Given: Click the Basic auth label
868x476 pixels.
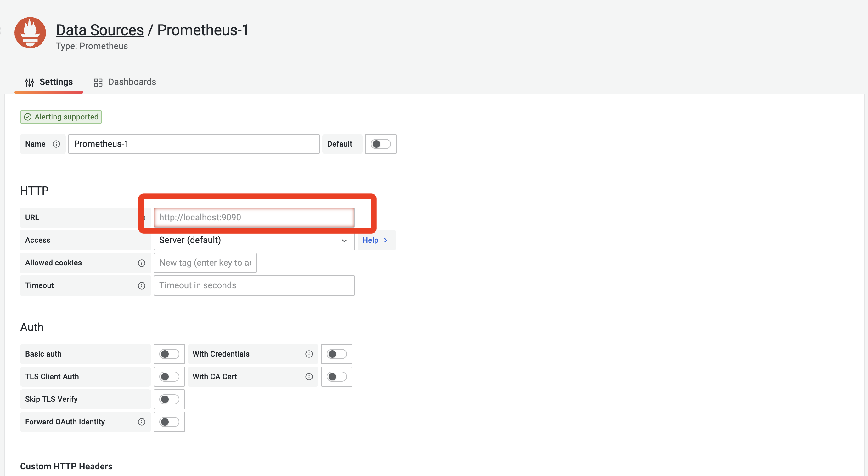Looking at the screenshot, I should point(43,354).
